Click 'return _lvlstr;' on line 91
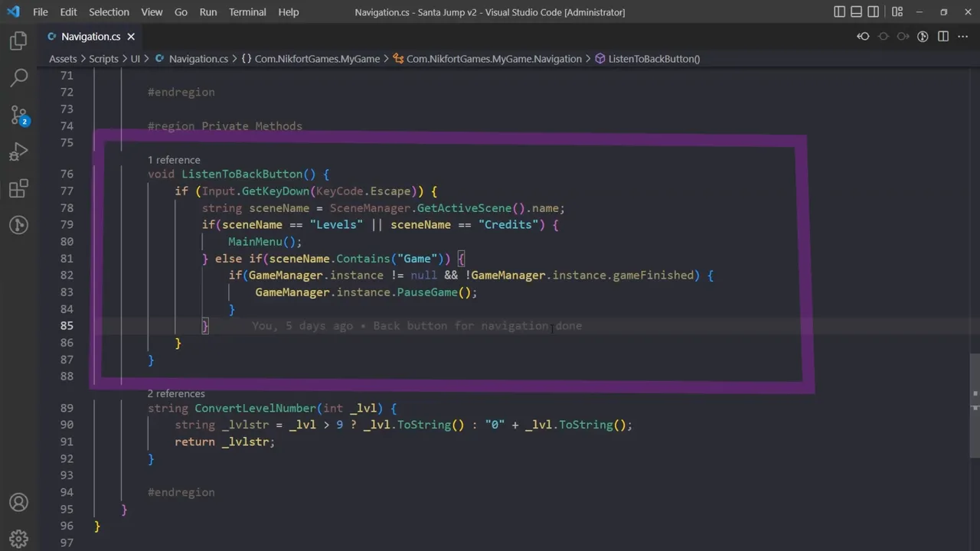 click(225, 442)
